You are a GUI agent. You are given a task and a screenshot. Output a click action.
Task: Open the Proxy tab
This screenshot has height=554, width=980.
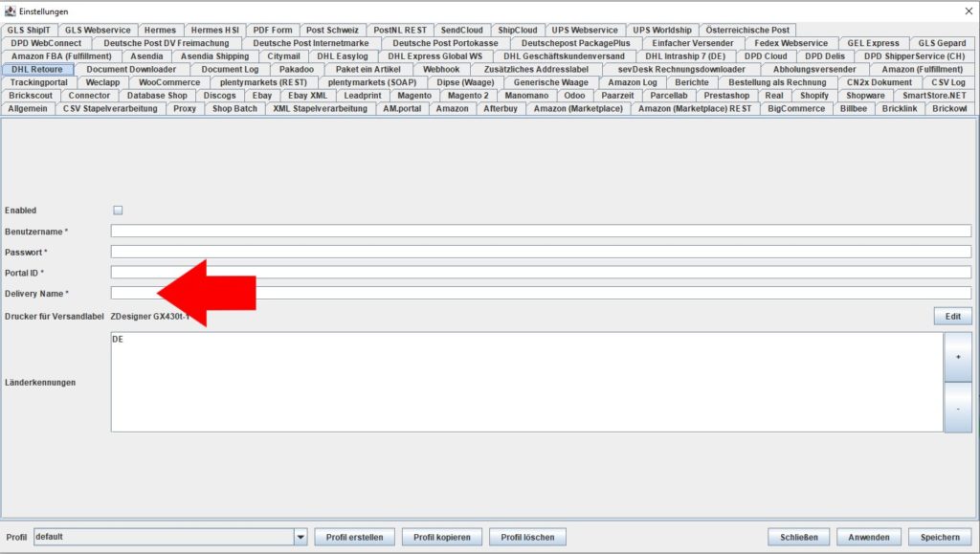pos(185,109)
